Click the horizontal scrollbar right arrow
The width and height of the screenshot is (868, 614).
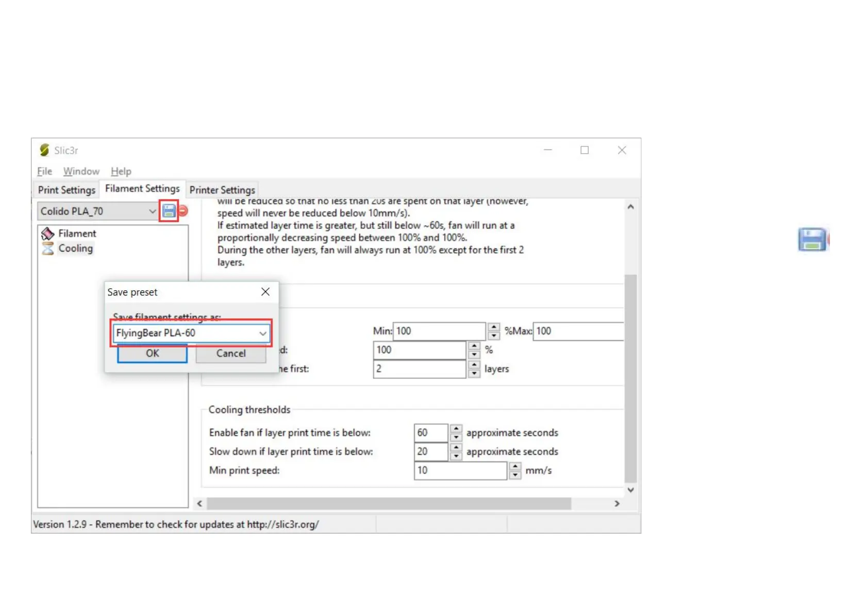[617, 504]
